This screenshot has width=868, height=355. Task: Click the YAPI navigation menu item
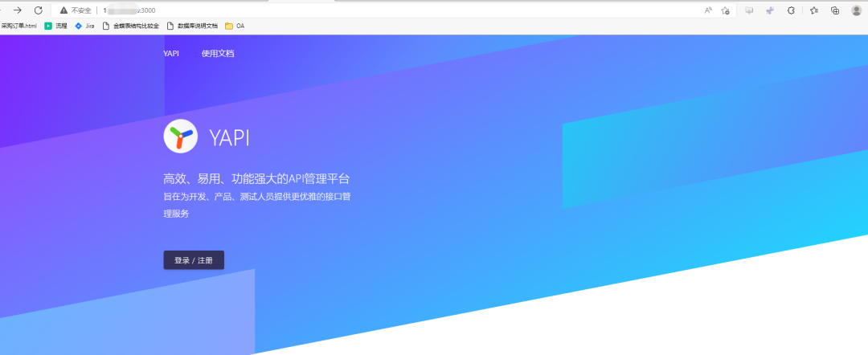point(171,54)
